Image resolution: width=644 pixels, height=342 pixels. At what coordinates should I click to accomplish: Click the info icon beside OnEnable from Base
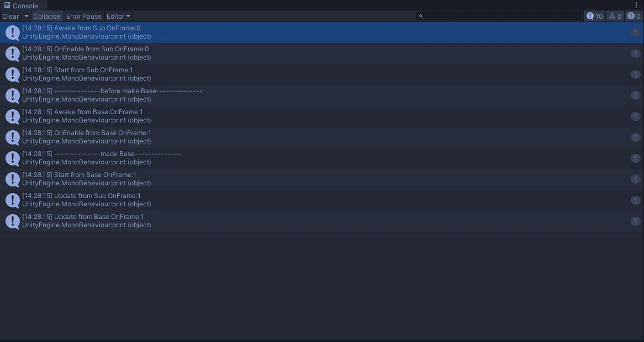[12, 137]
